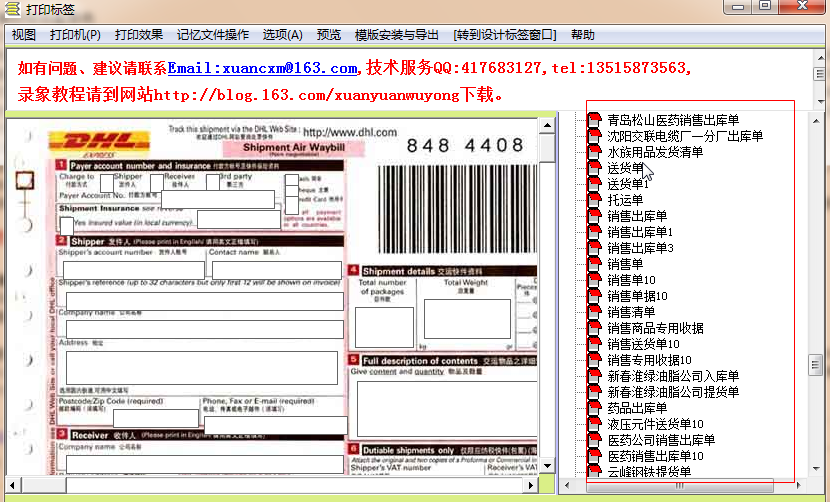Click [转到设计标签窗口] menu item
Image resolution: width=830 pixels, height=502 pixels.
505,35
